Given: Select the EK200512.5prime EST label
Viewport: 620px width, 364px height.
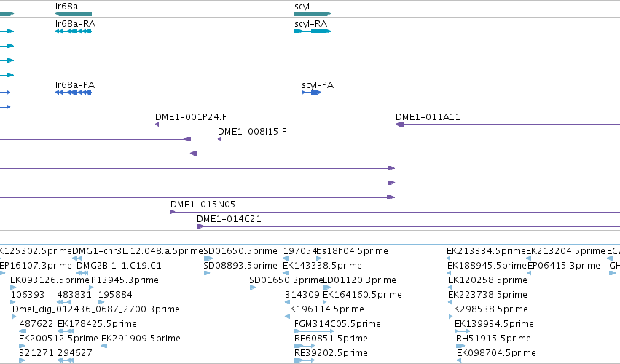Looking at the screenshot, I should coord(58,339).
